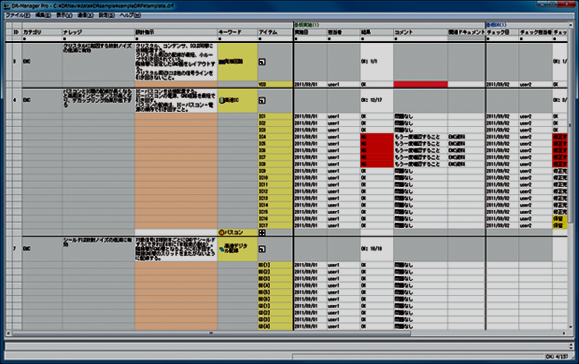
Task: Collapse the item icon in row 3
Action: tap(262, 62)
